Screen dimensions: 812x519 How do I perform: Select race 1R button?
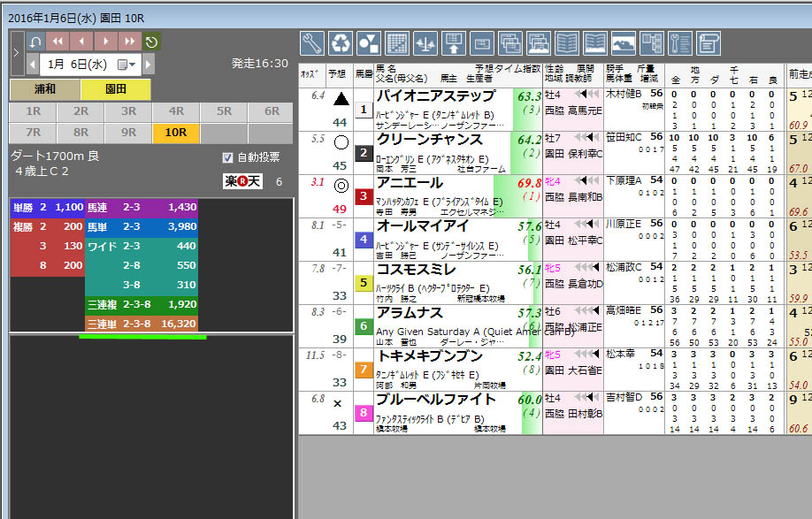33,112
